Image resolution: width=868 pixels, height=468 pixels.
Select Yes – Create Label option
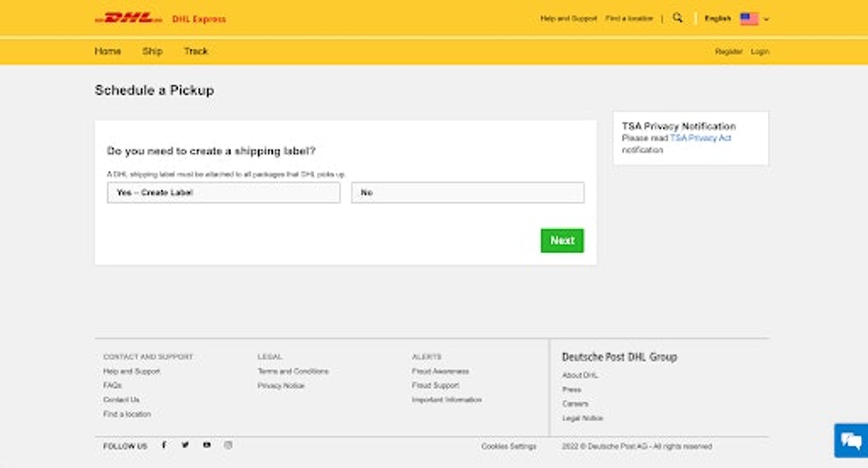click(224, 193)
